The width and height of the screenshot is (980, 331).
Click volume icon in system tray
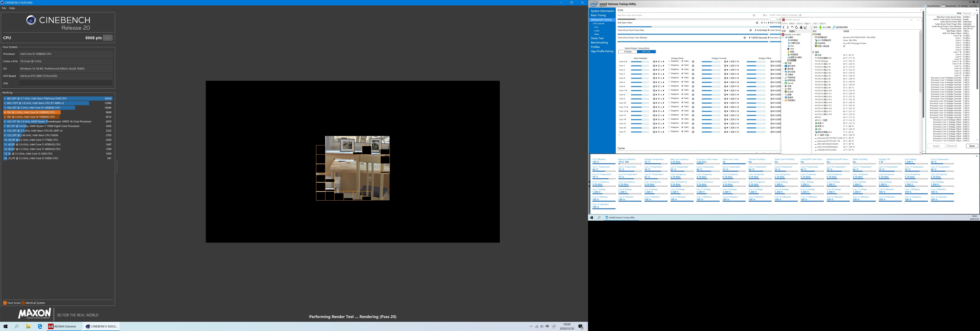click(542, 326)
